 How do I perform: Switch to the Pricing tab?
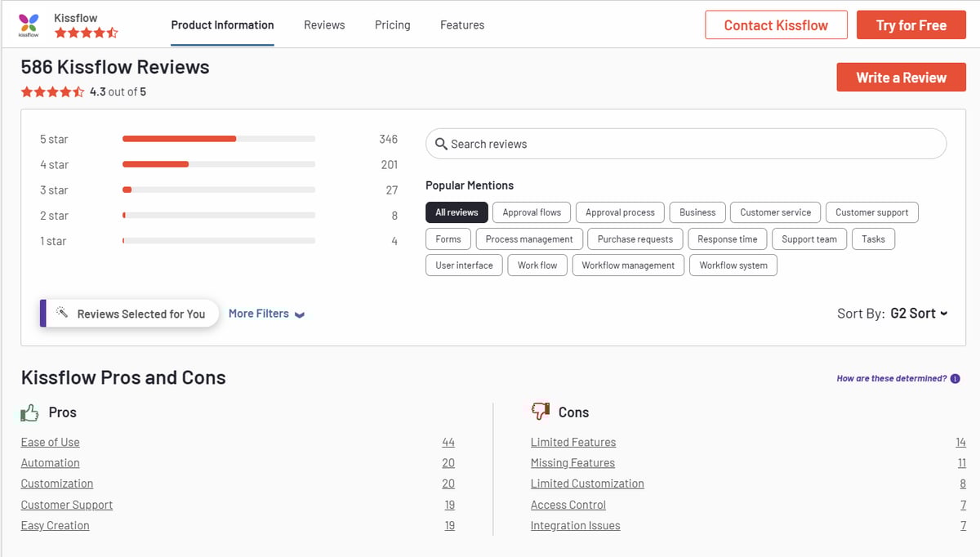[392, 25]
